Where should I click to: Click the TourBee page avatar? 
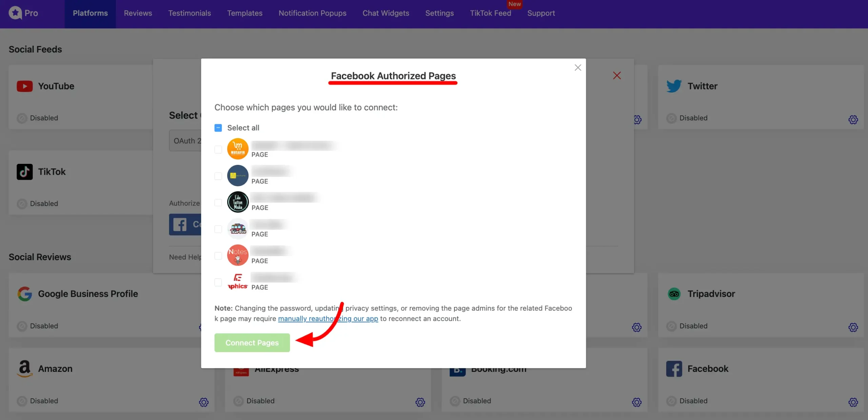[238, 228]
